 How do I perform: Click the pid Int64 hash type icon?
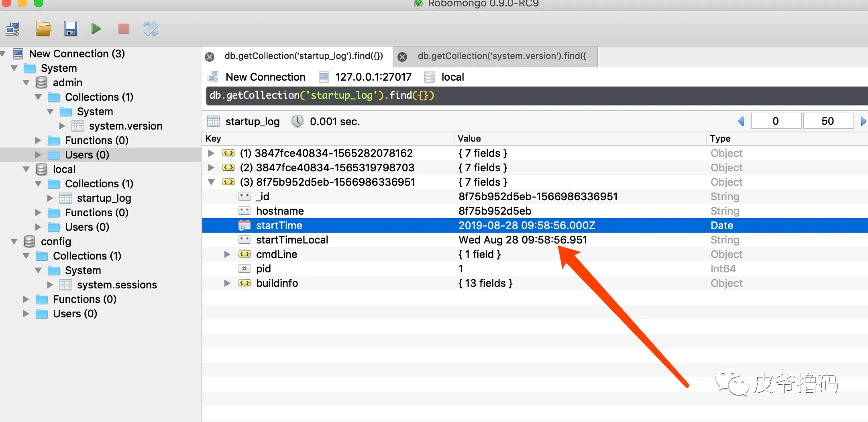pyautogui.click(x=245, y=269)
